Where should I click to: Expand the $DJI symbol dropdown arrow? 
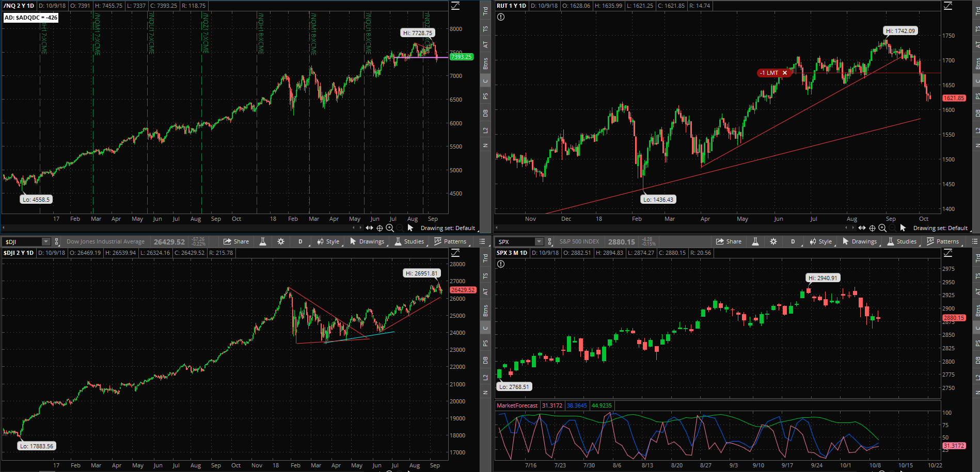46,241
